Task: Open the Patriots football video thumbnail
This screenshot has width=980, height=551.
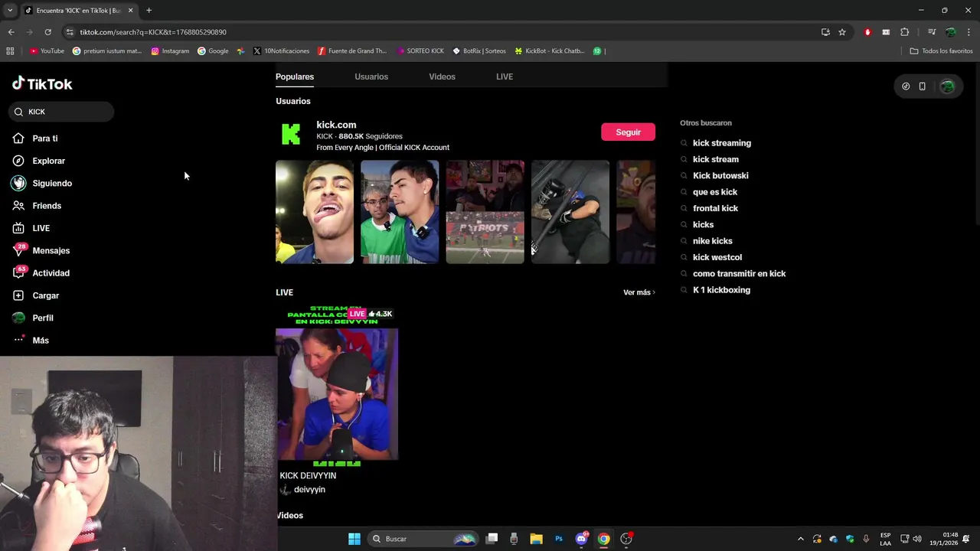Action: (485, 212)
